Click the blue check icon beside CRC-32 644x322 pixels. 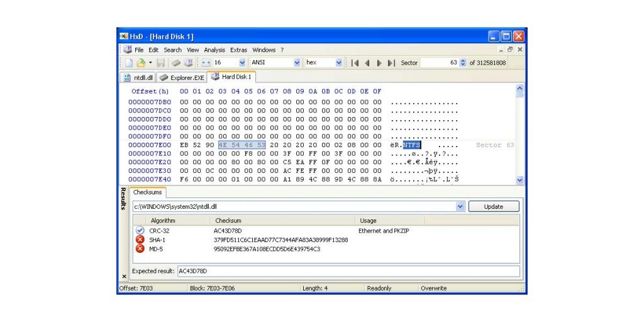point(140,230)
